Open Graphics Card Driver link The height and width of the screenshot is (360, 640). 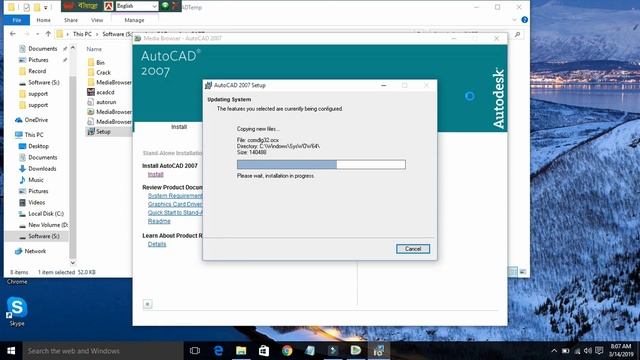coord(175,204)
